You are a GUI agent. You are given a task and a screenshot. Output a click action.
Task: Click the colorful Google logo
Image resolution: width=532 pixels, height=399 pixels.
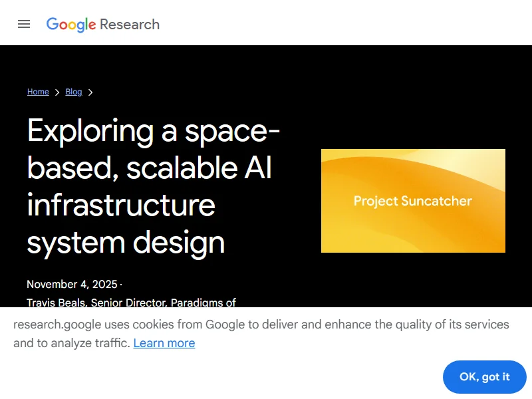[71, 25]
